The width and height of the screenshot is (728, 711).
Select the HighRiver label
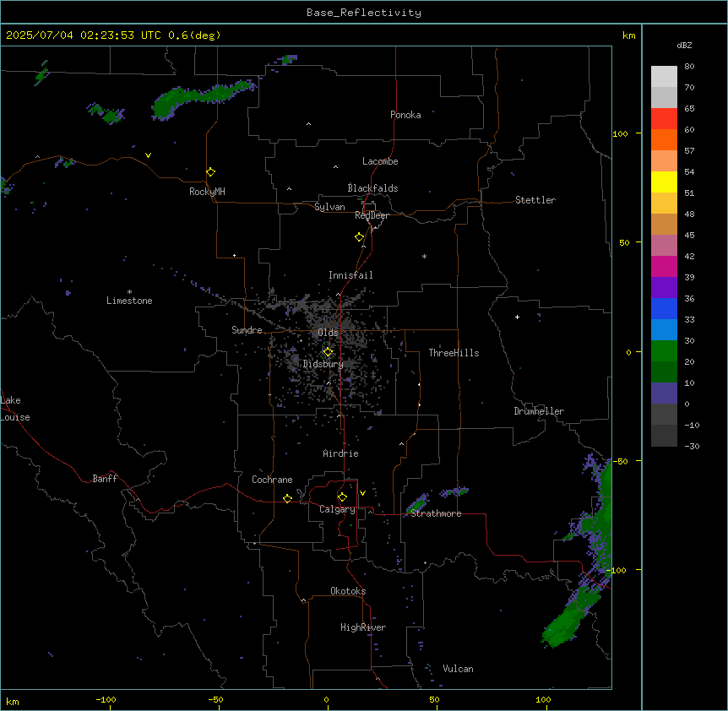click(363, 627)
